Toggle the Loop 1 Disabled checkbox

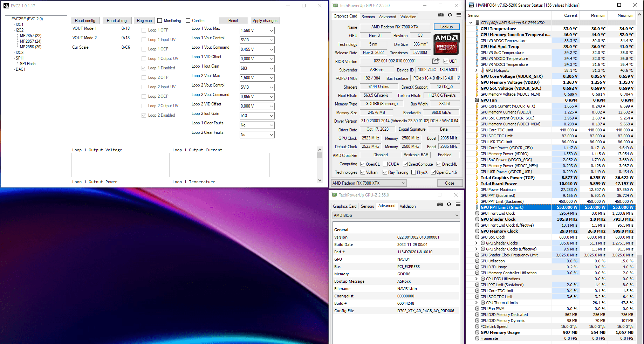coord(144,68)
